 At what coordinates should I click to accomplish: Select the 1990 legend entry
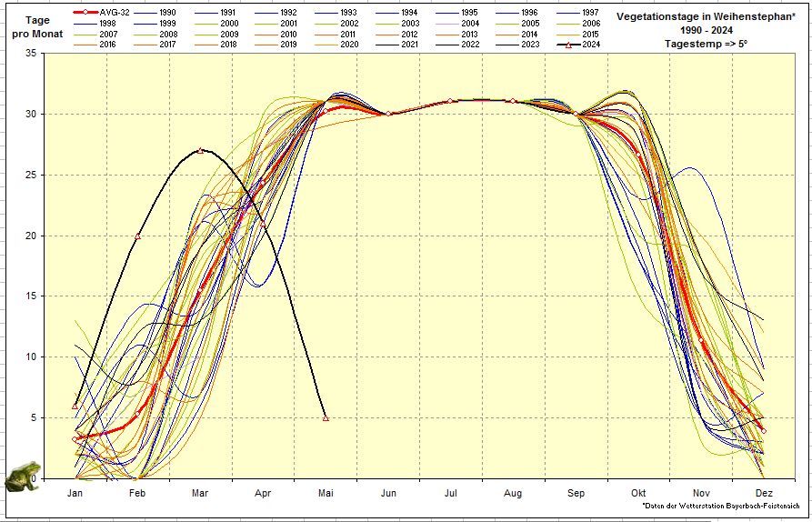click(167, 14)
